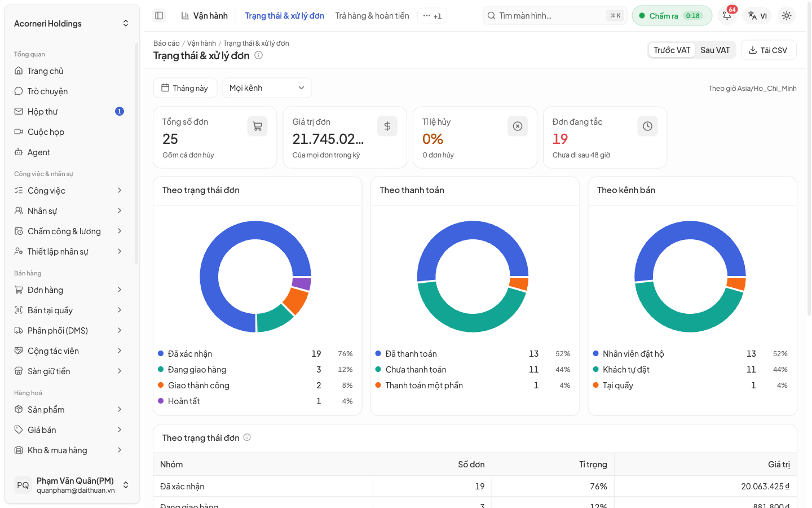Click Vận hành in the breadcrumb trail
Screen dimensions: 812x508
pyautogui.click(x=201, y=43)
